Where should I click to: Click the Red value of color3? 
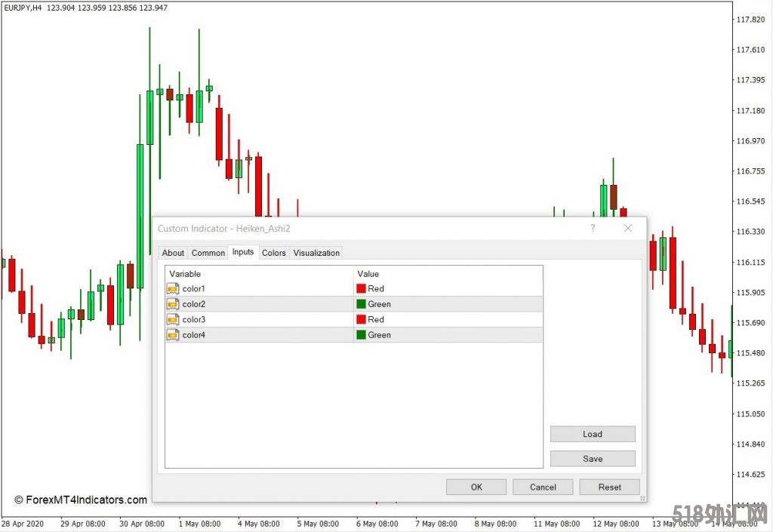[376, 319]
